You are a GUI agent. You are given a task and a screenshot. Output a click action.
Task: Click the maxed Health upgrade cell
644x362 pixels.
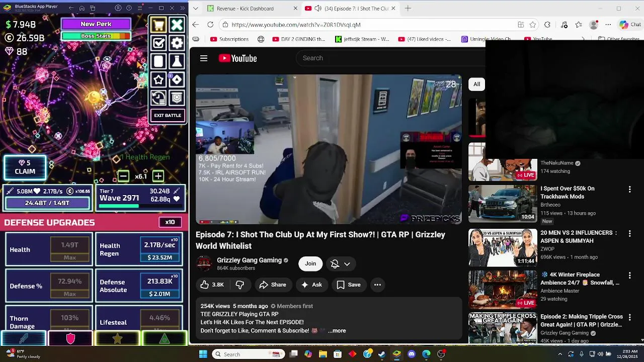point(70,250)
